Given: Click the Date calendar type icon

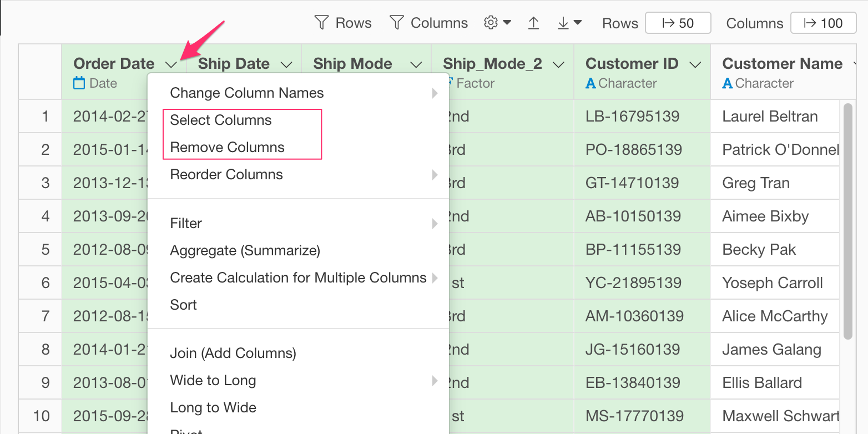Looking at the screenshot, I should click(x=80, y=83).
